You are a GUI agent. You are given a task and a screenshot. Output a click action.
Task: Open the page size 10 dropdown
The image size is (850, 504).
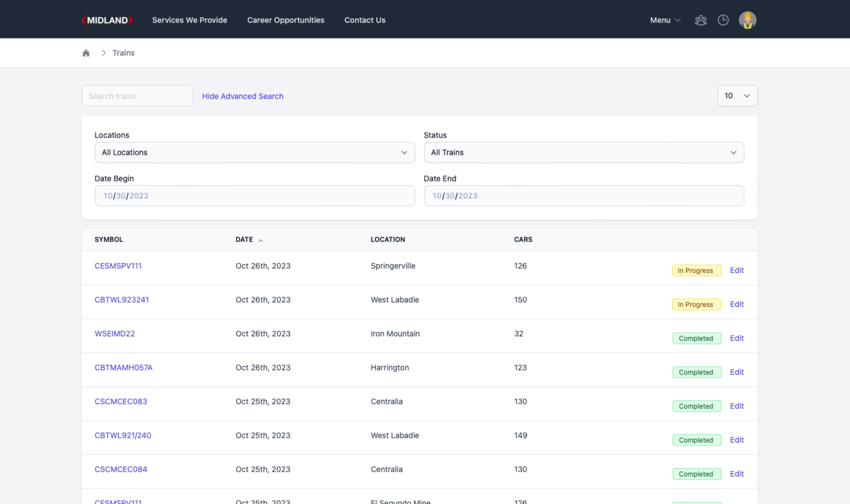[x=737, y=95]
